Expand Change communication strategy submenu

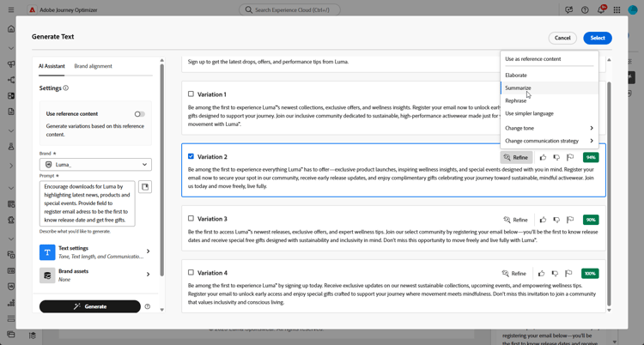550,141
